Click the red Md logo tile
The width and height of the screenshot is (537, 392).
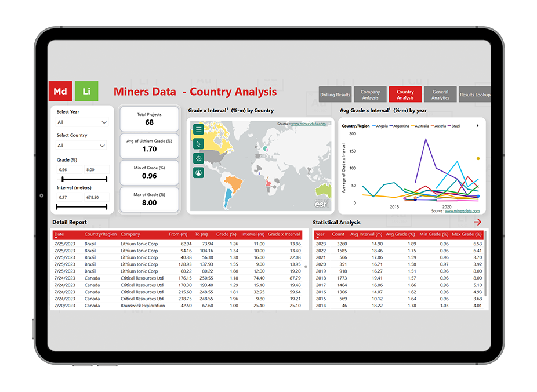(x=60, y=91)
